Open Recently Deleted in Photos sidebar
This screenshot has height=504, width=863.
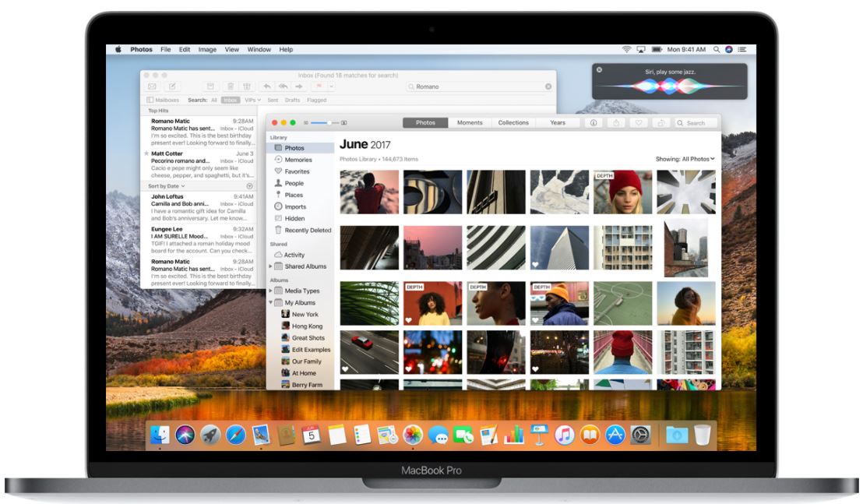tap(308, 231)
